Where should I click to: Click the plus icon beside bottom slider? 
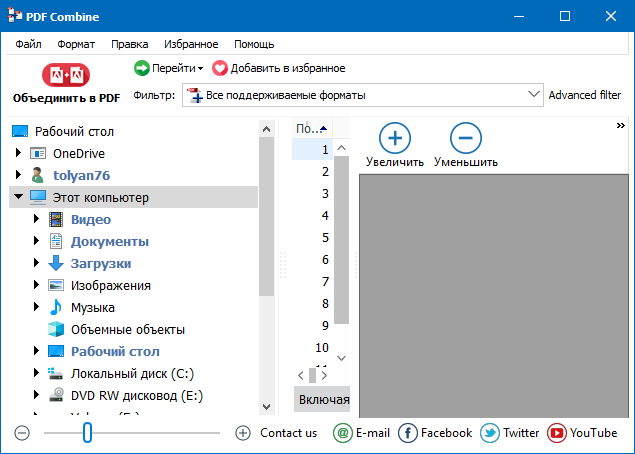[242, 433]
